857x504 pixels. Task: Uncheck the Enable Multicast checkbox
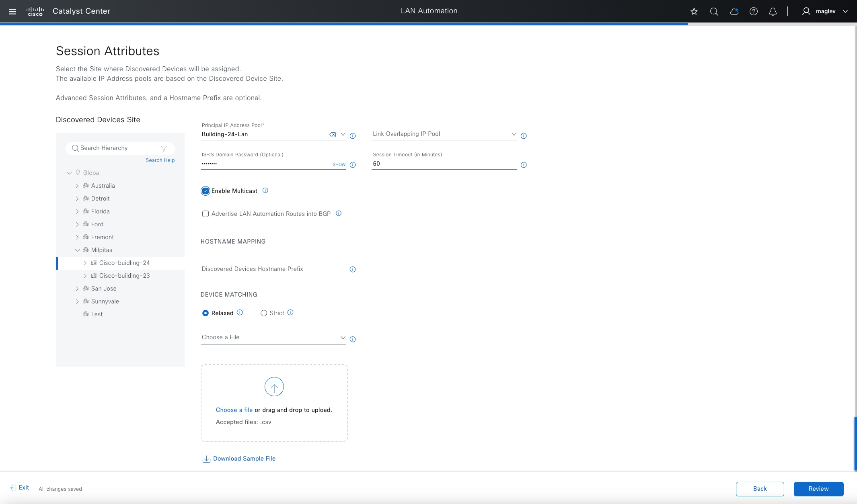point(206,191)
